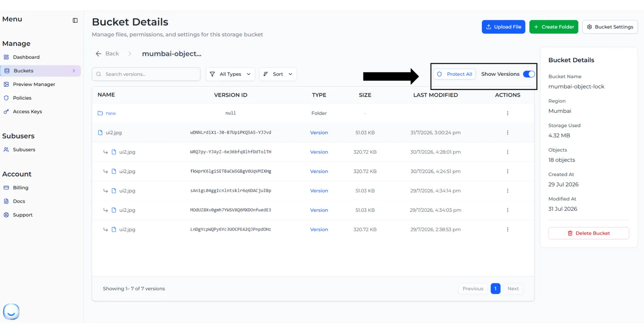This screenshot has width=644, height=334.
Task: Collapse the sidebar menu panel icon
Action: coord(75,20)
